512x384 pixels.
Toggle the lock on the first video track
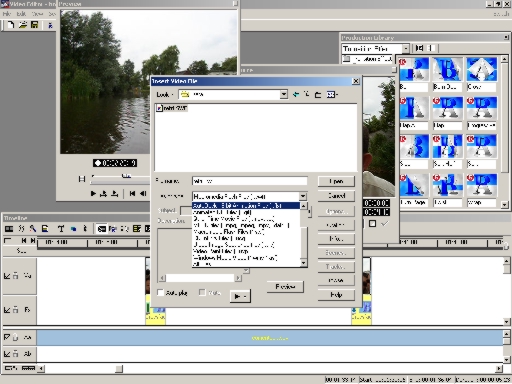(16, 276)
